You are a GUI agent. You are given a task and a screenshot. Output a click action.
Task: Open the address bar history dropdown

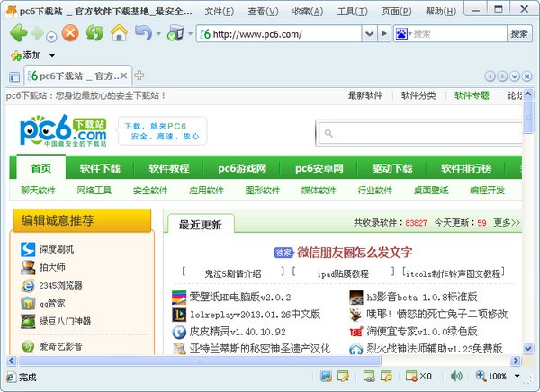coord(369,34)
